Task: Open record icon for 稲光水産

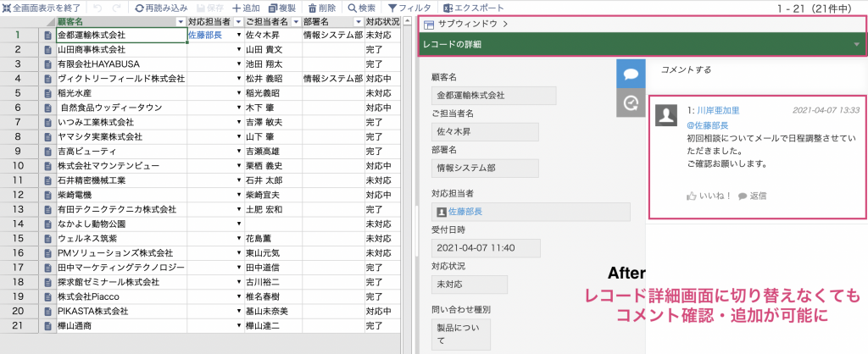Action: point(47,93)
